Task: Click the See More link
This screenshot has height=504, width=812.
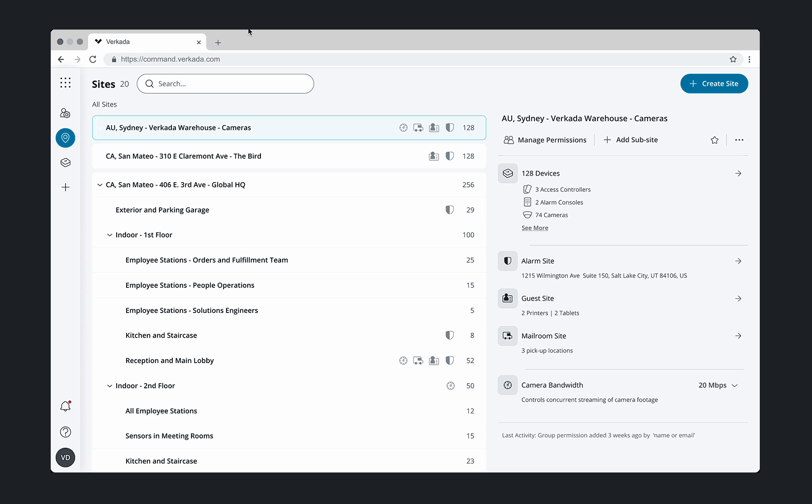Action: (535, 228)
